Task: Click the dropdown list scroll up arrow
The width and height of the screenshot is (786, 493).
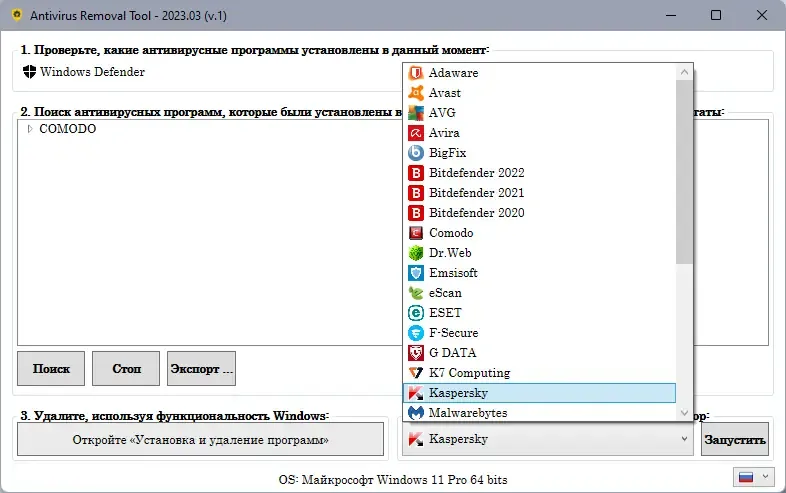Action: click(684, 72)
